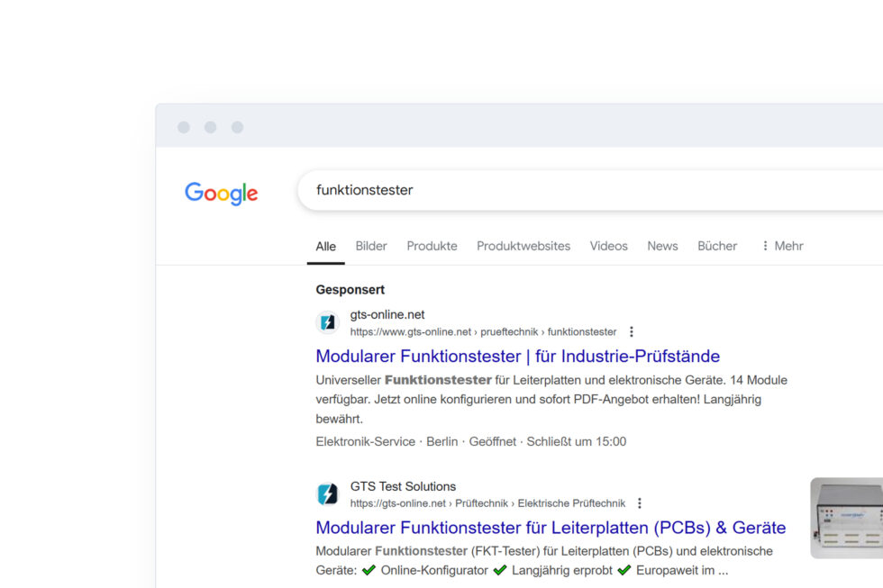Click the green checkmark before Europaweit im
The image size is (883, 588).
click(x=624, y=571)
